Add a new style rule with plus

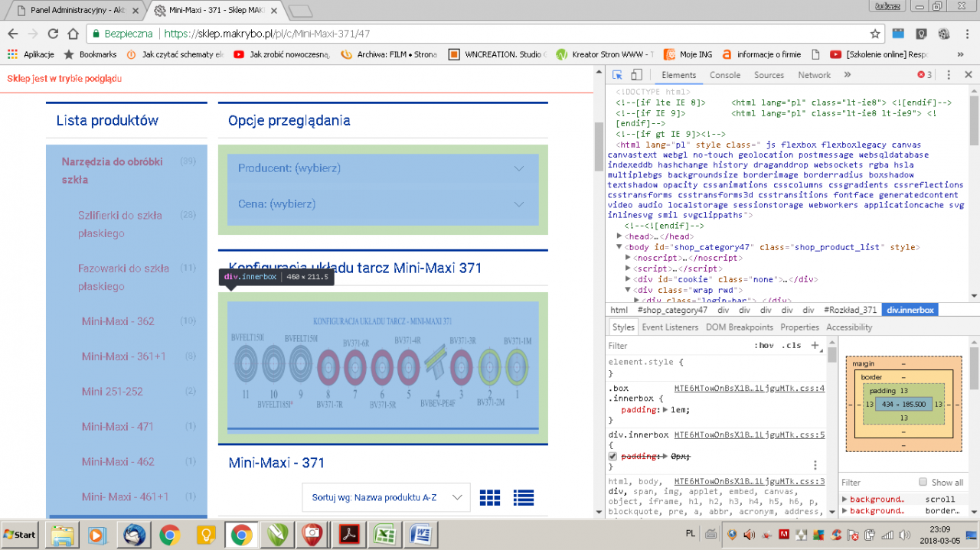click(815, 346)
